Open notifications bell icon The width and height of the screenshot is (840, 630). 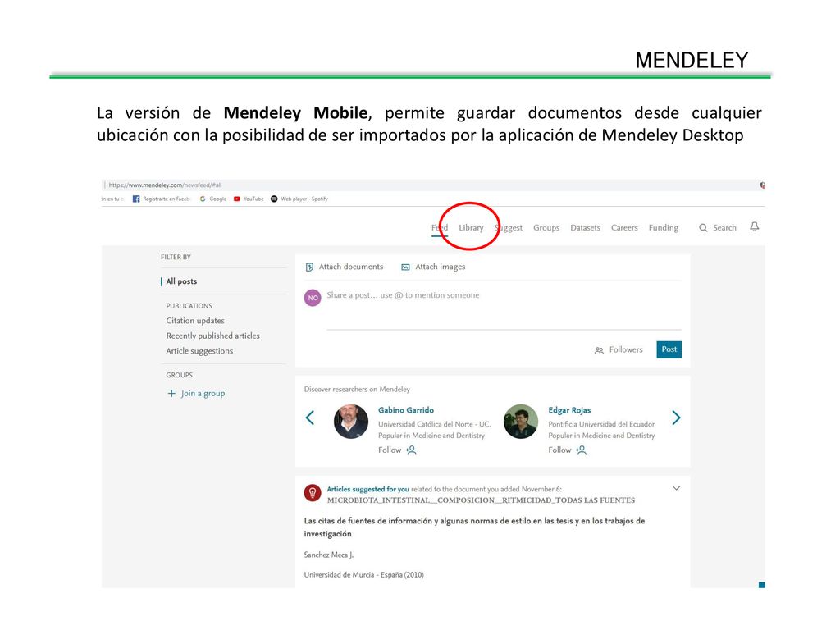755,226
